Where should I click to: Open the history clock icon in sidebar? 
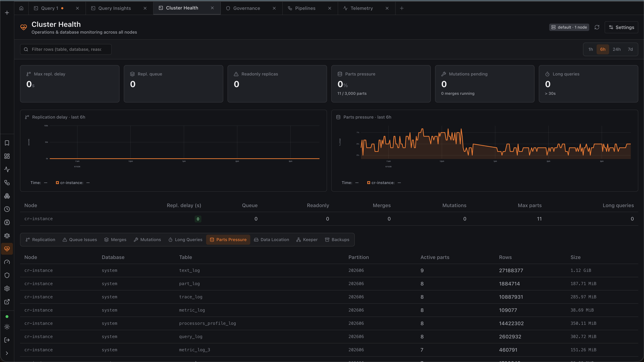pyautogui.click(x=7, y=209)
